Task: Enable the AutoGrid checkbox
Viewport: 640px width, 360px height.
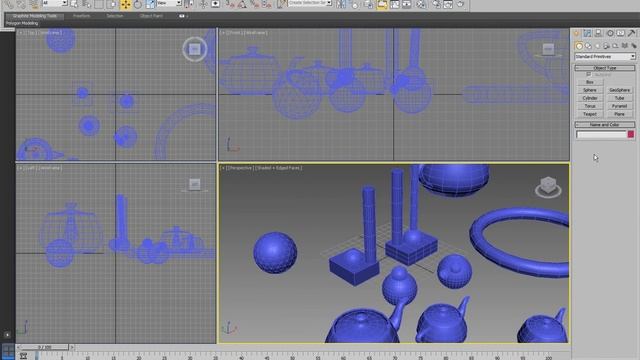Action: coord(588,74)
